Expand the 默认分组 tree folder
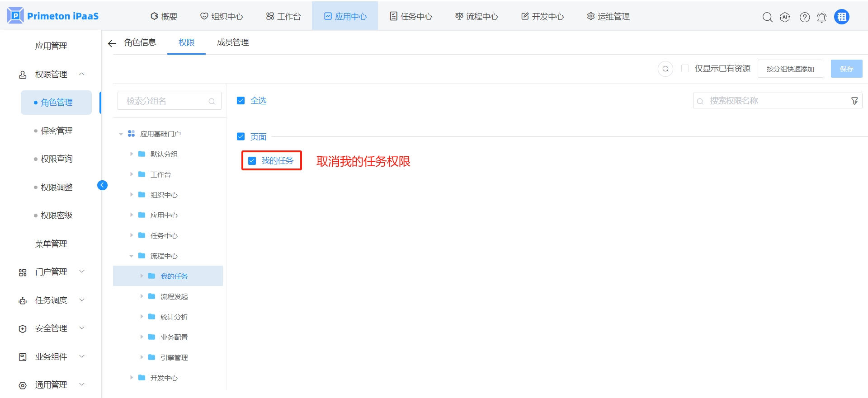868x398 pixels. [132, 154]
